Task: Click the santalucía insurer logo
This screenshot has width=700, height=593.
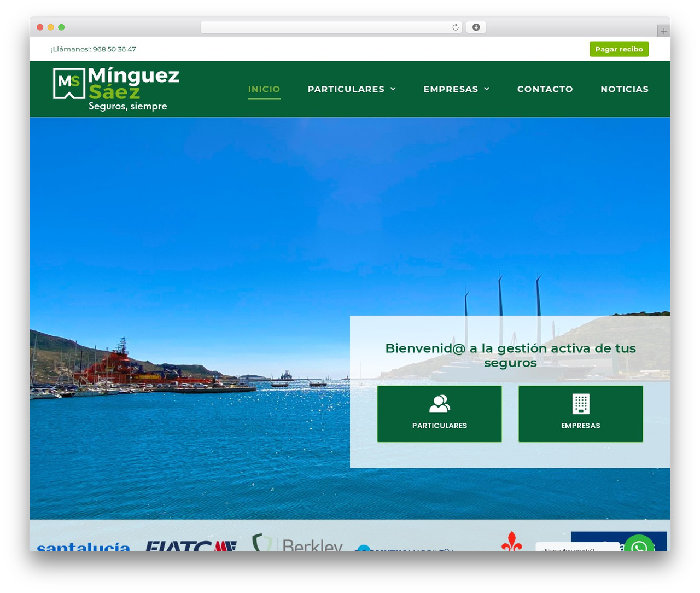Action: (x=83, y=546)
